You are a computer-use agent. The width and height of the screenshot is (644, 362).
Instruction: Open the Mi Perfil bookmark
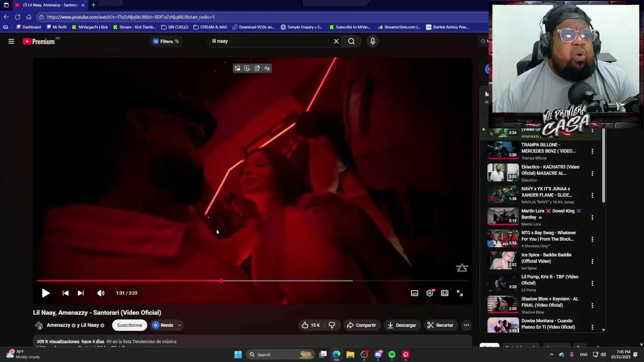point(56,27)
